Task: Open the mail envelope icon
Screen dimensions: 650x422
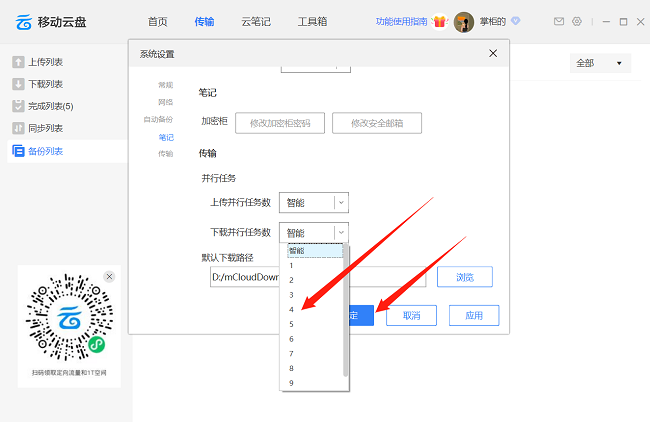Action: pos(558,21)
